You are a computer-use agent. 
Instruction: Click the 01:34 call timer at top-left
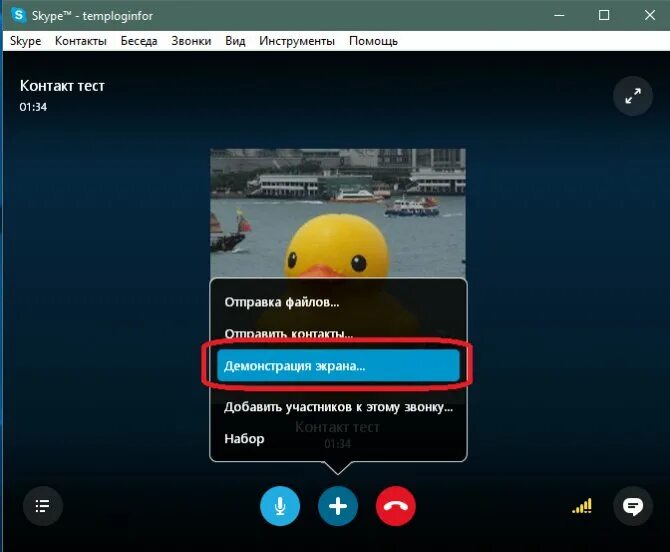33,107
